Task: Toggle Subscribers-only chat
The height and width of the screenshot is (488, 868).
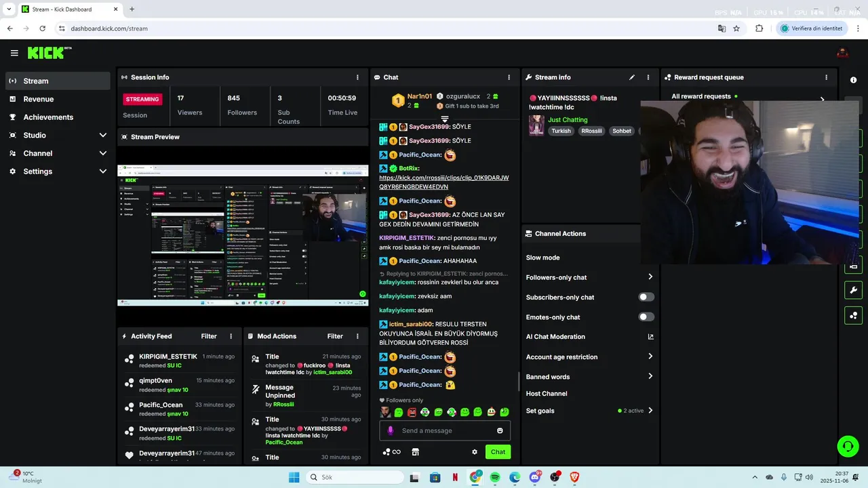Action: [x=646, y=297]
